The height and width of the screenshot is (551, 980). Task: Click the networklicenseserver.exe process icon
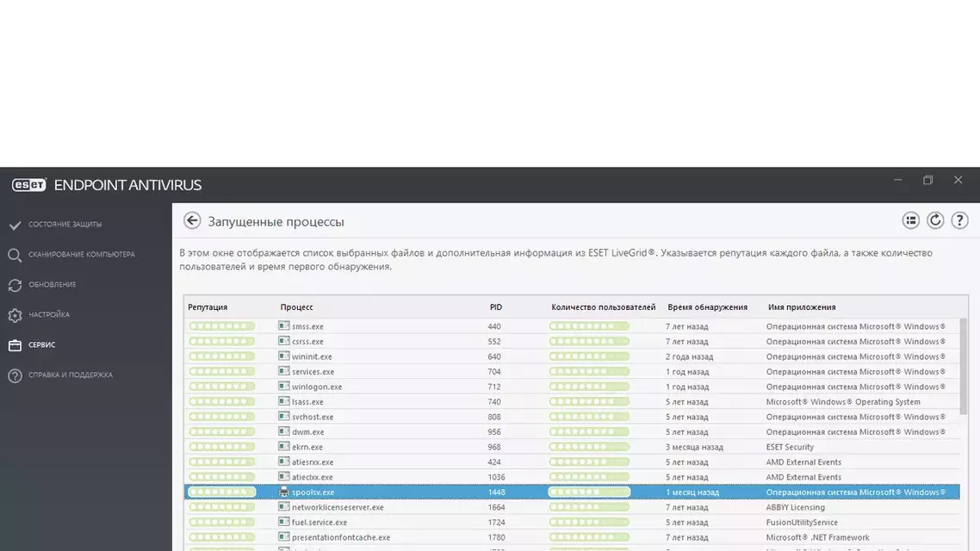coord(283,506)
